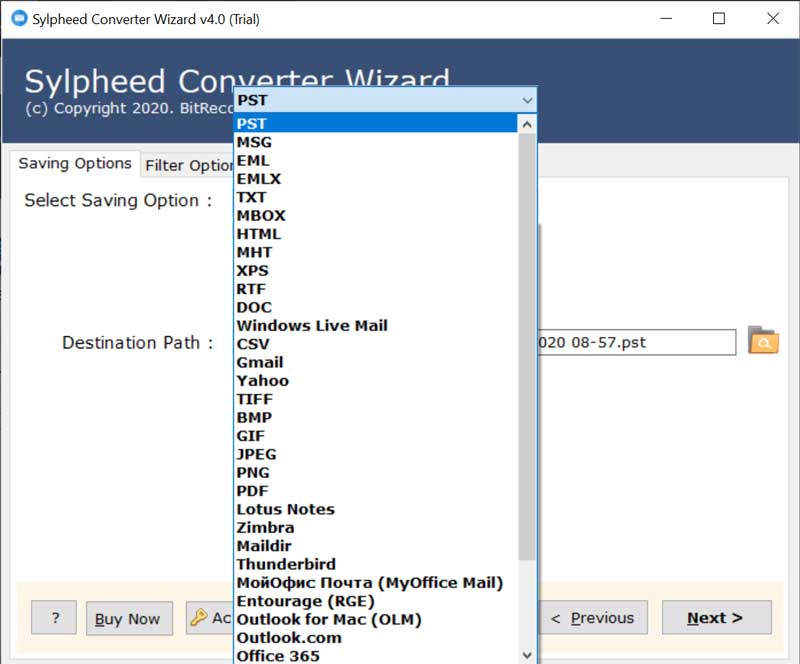Choose RTF from the dropdown list
Viewport: 800px width, 664px height.
376,289
